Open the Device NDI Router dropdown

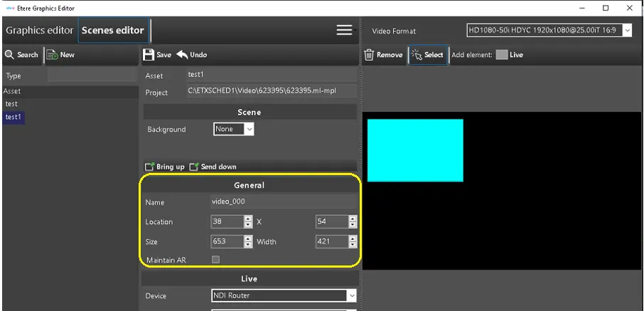click(x=351, y=295)
